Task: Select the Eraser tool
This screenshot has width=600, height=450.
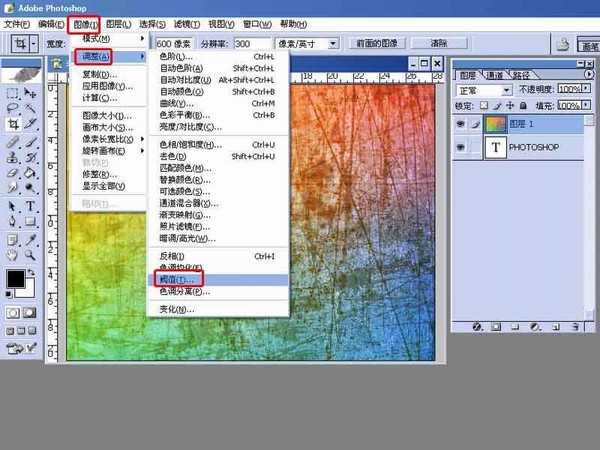Action: [x=12, y=173]
